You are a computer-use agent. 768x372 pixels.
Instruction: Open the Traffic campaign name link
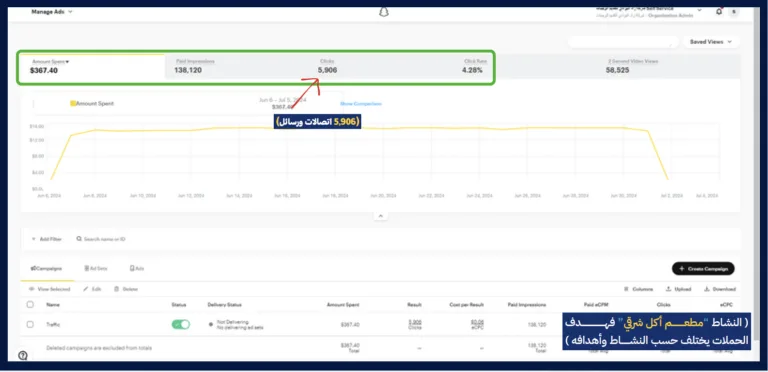point(53,324)
